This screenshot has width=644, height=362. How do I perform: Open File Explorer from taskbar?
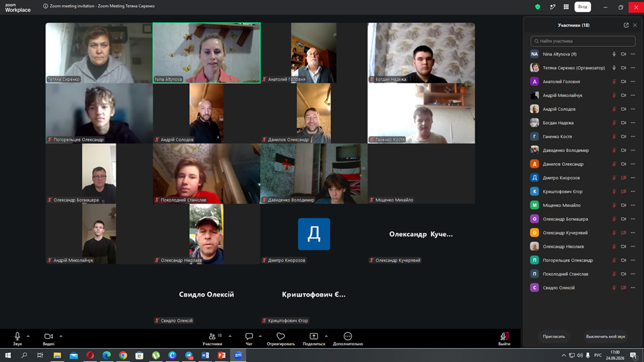pos(57,355)
